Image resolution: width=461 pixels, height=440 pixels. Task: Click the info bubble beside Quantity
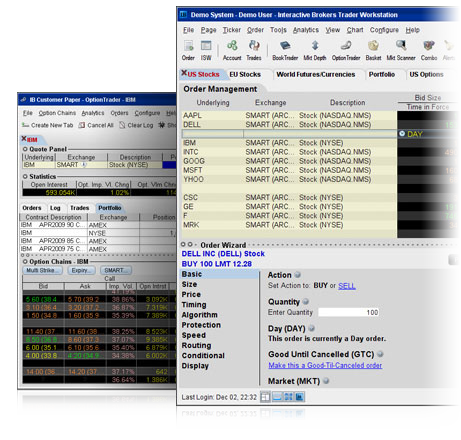(306, 301)
